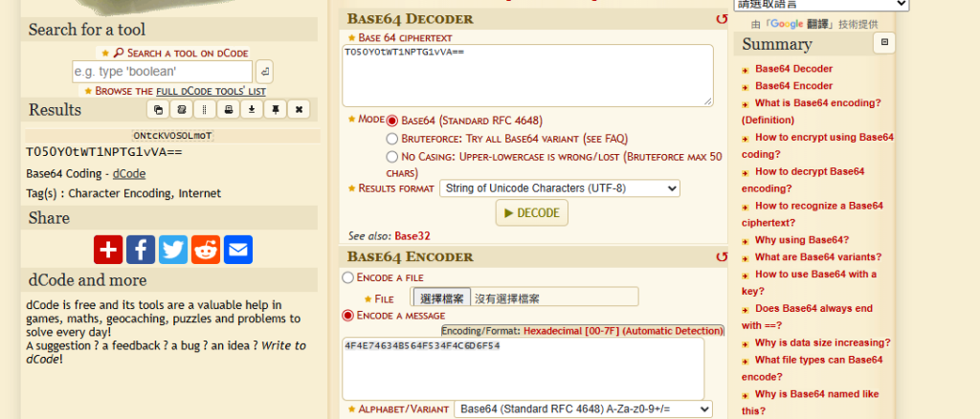Click the vertical dotted separator results icon
The image size is (980, 419).
tap(205, 109)
